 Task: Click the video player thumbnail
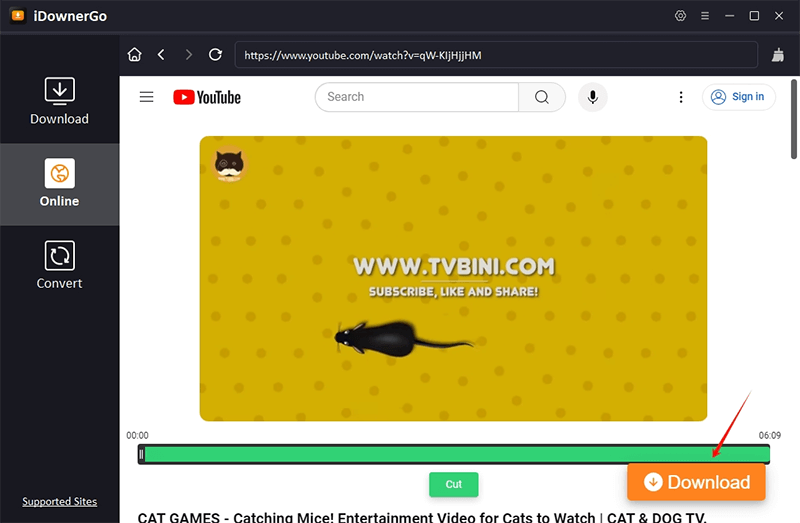tap(453, 279)
